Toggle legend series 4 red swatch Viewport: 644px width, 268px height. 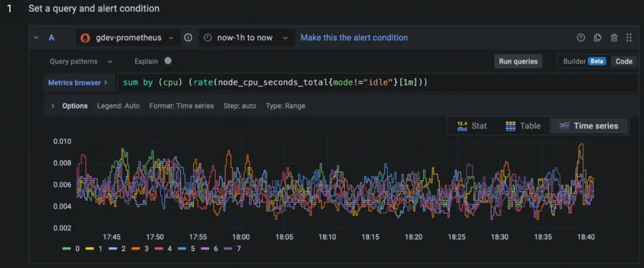point(159,249)
